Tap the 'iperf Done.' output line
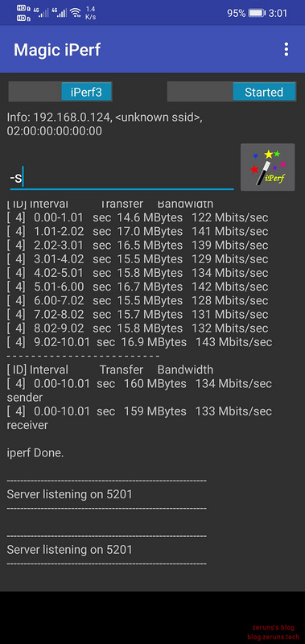 [35, 453]
